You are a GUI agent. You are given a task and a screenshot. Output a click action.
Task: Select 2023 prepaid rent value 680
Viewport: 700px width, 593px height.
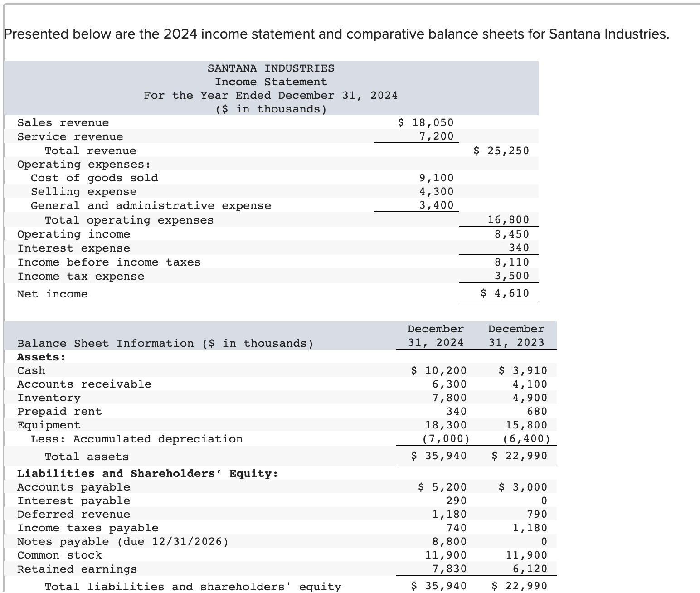(537, 412)
